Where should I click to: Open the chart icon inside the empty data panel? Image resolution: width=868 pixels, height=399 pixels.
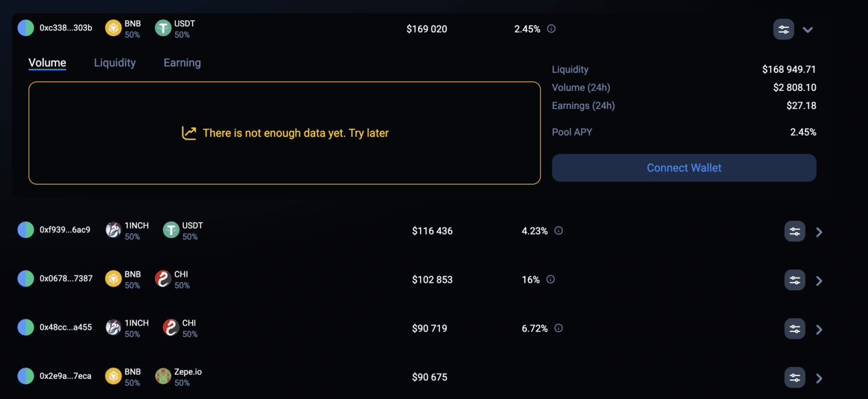coord(189,132)
